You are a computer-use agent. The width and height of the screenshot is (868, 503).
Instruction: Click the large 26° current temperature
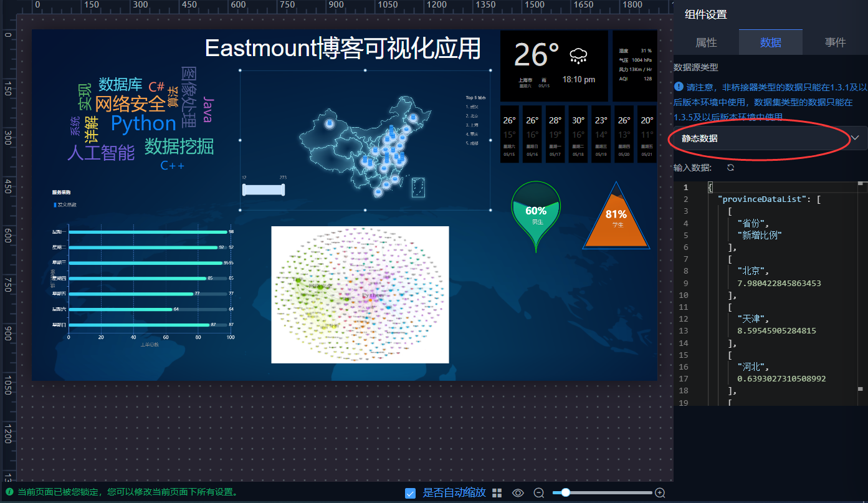tap(537, 55)
